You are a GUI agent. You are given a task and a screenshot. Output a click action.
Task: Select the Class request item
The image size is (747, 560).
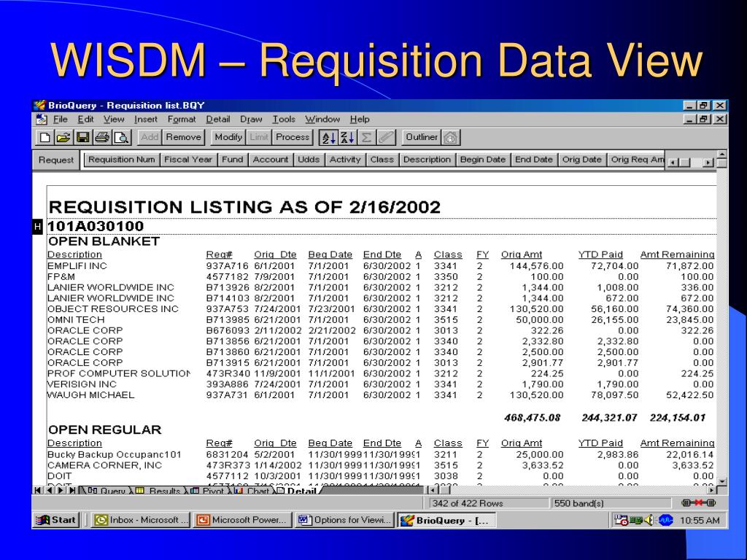pos(382,160)
